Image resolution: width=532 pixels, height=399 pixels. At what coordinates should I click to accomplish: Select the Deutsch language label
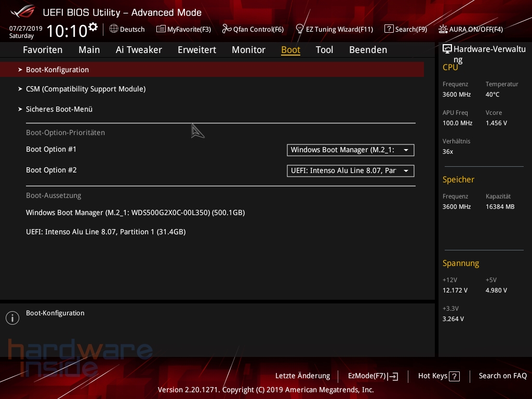(x=132, y=30)
